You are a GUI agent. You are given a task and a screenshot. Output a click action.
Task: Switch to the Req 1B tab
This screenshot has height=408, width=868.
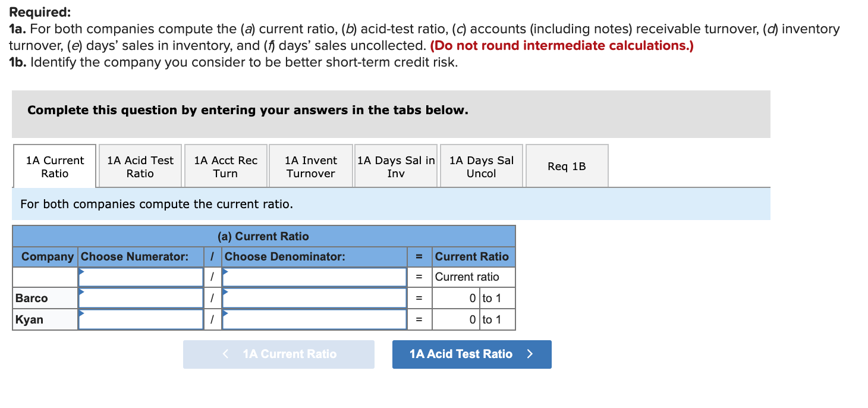[x=567, y=167]
